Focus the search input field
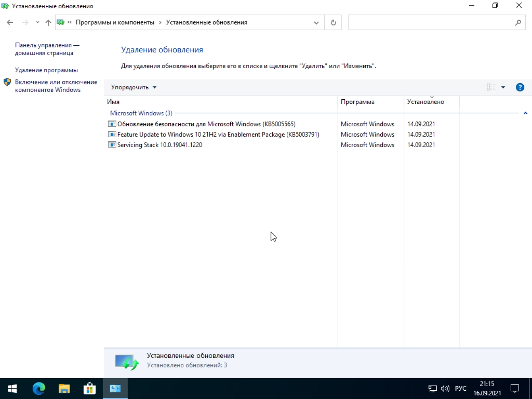Screen dimensions: 532x399 pyautogui.click(x=431, y=22)
